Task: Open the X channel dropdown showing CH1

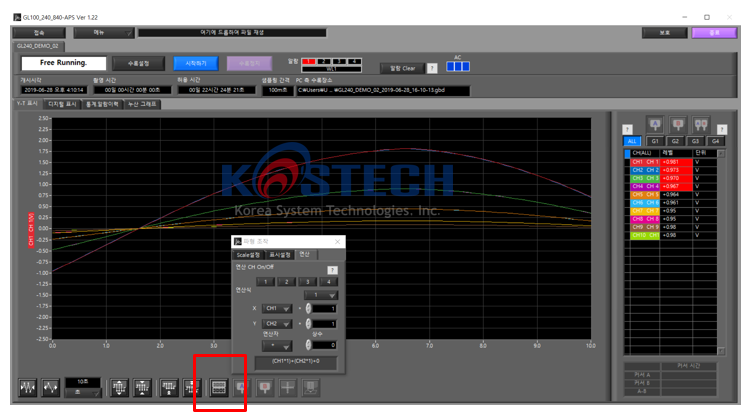Action: (277, 308)
